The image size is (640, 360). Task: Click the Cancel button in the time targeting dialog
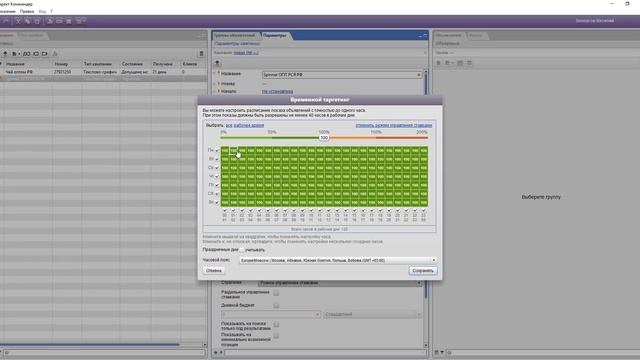213,271
